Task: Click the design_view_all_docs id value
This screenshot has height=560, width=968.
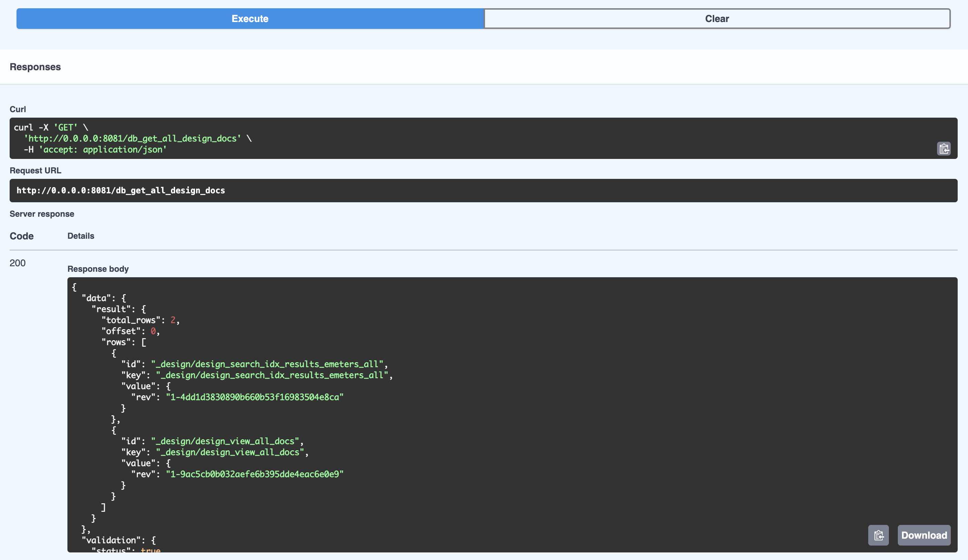Action: coord(225,441)
